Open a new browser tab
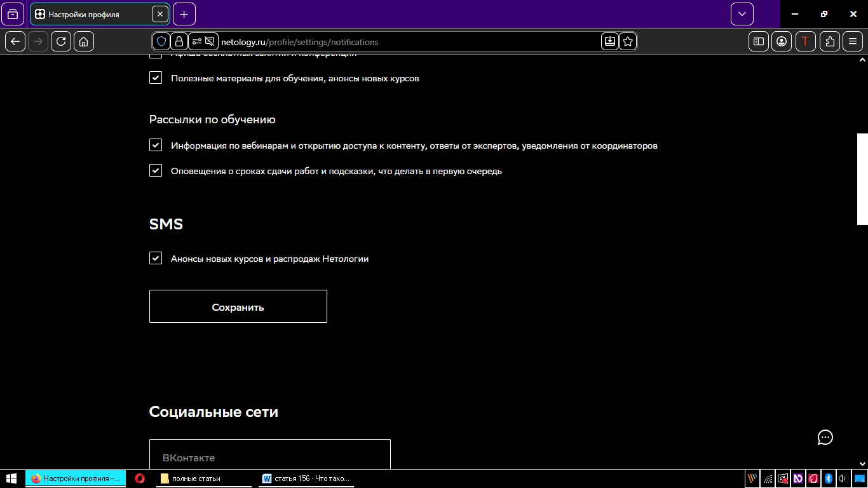The image size is (868, 488). (x=184, y=14)
